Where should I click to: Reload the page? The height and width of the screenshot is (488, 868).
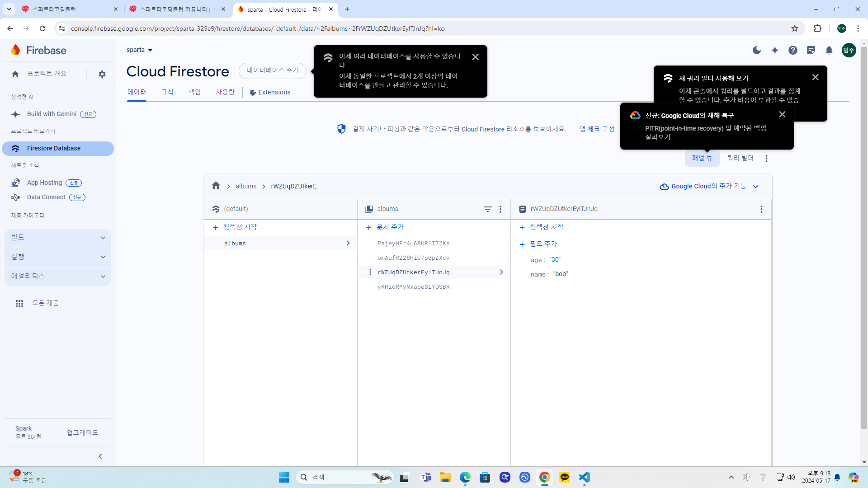(42, 28)
